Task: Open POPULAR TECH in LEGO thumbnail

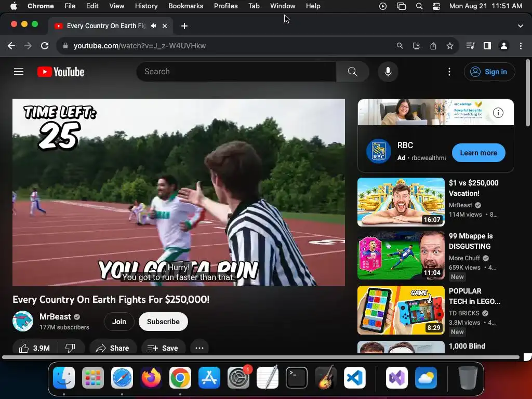Action: (401, 310)
